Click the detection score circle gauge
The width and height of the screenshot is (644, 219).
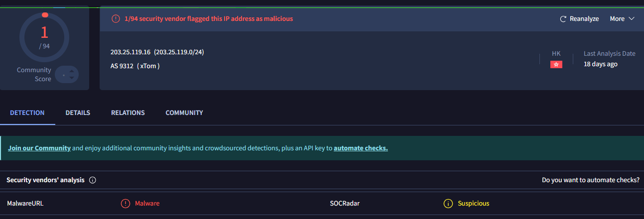[x=44, y=37]
